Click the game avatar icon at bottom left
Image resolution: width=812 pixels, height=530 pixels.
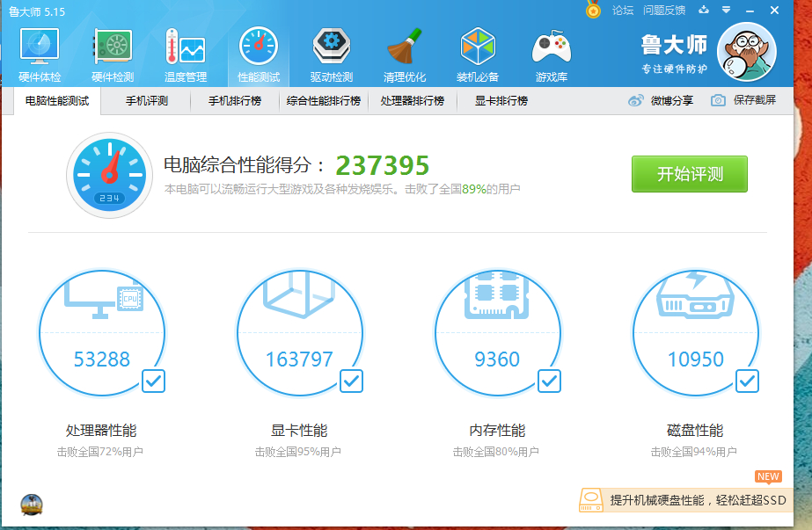[32, 505]
